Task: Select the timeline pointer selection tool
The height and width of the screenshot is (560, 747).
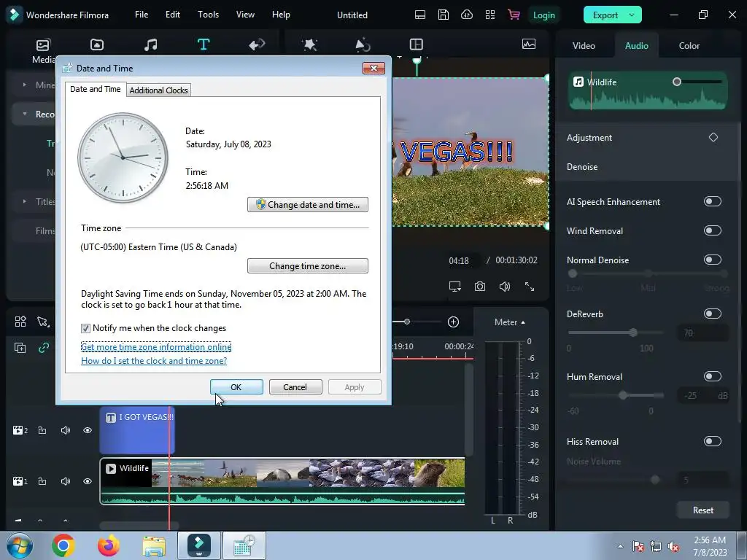Action: (43, 322)
